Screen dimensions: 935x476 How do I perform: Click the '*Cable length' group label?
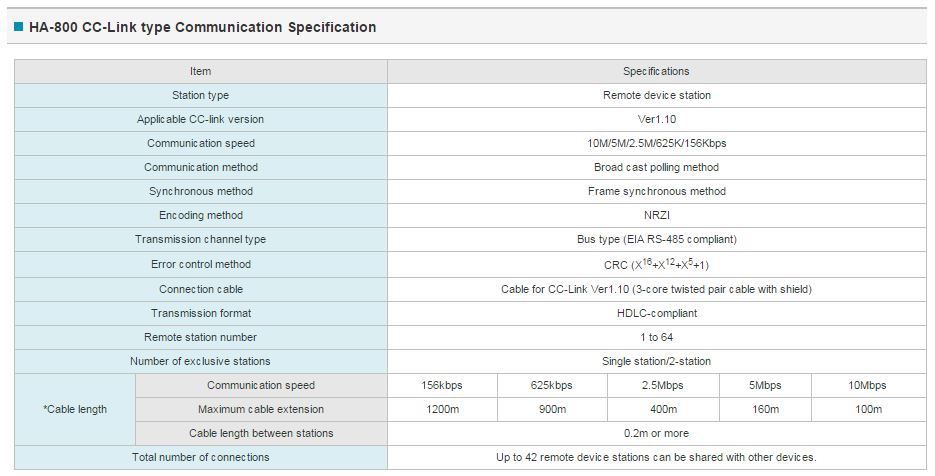click(75, 409)
